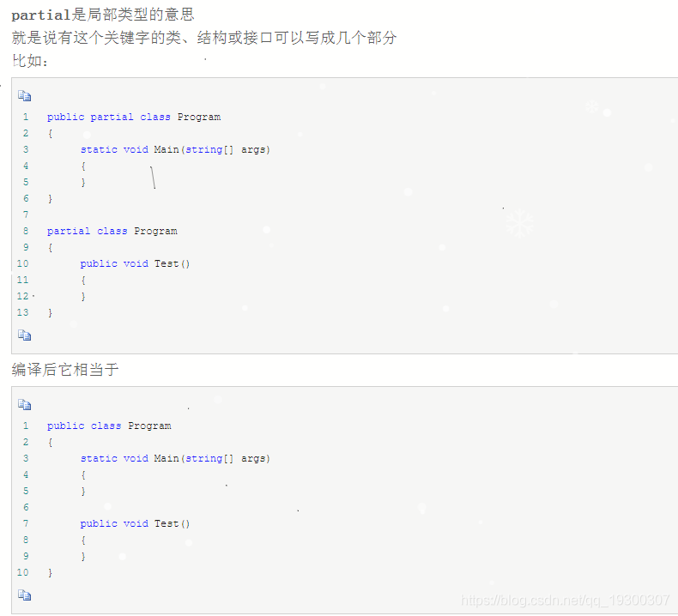678x616 pixels.
Task: Click 'static void Main(string[] args)' in the second block
Action: [175, 459]
